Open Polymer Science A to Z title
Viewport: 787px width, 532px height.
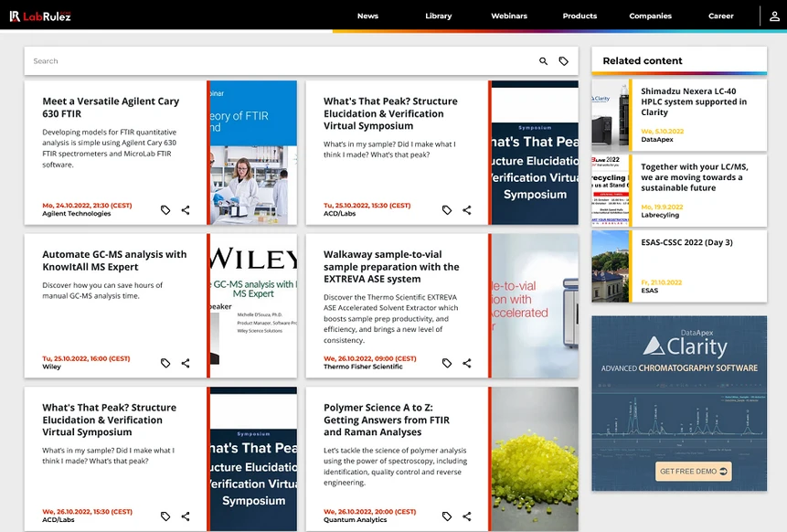387,420
